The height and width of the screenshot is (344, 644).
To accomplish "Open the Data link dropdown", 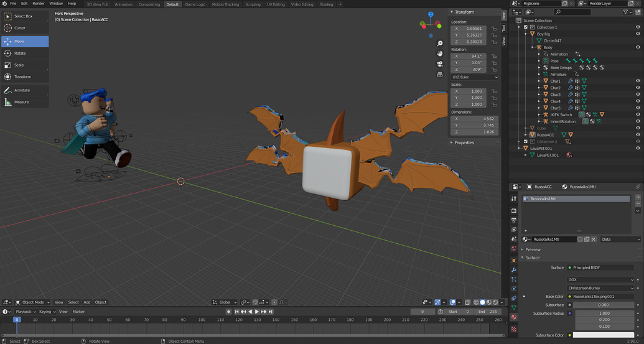I will click(620, 239).
